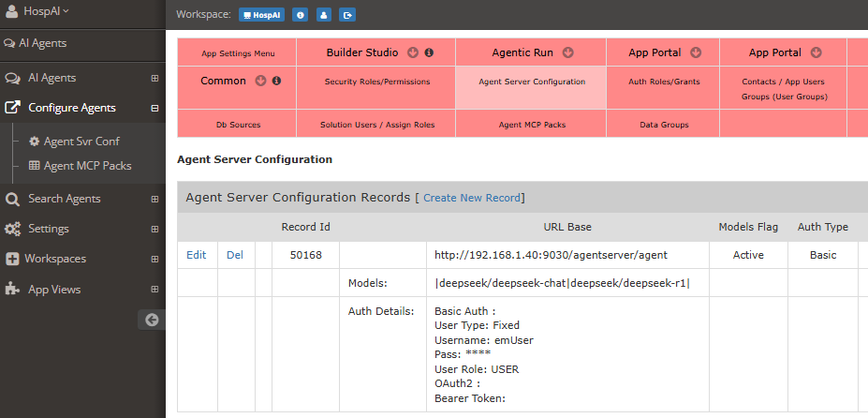Open the Agentic Run dropdown arrow
Viewport: 868px width, 418px height.
pos(567,52)
